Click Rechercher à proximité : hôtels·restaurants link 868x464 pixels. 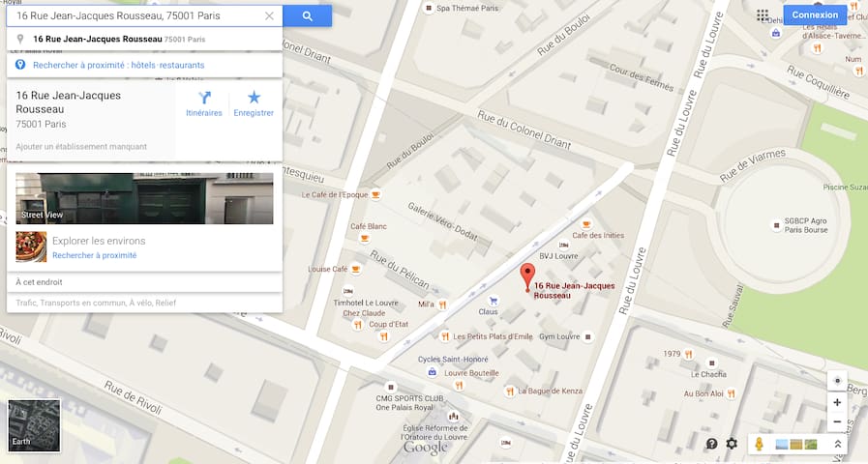click(x=118, y=66)
